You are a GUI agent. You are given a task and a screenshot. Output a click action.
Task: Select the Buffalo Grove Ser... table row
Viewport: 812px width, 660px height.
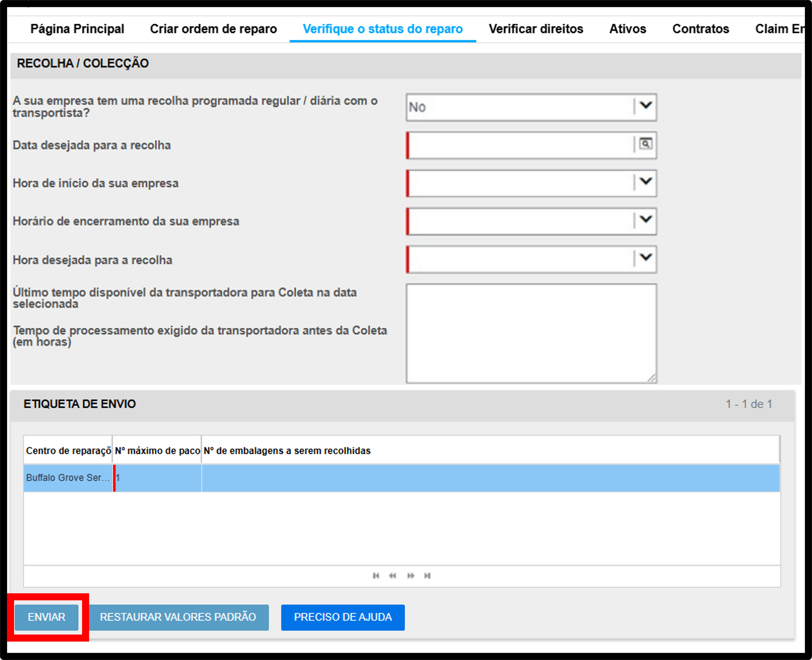[402, 478]
